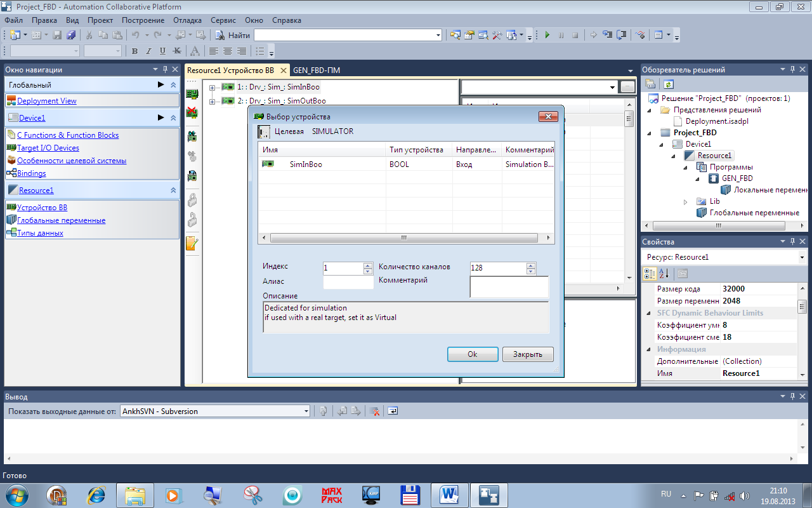Click the Refresh icon in Solution Explorer
Image resolution: width=812 pixels, height=508 pixels.
pos(668,84)
